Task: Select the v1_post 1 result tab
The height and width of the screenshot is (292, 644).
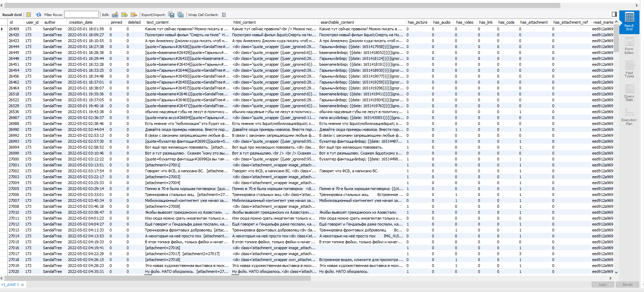Action: (10, 285)
